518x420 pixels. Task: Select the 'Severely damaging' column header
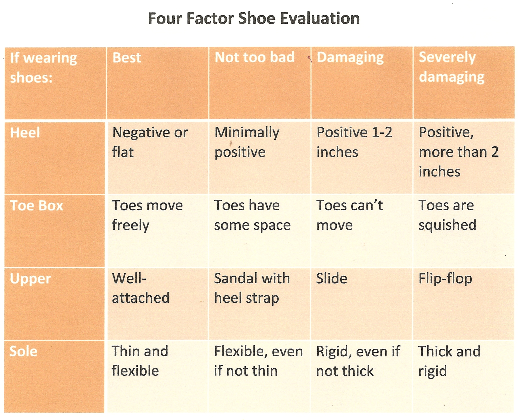[x=451, y=67]
